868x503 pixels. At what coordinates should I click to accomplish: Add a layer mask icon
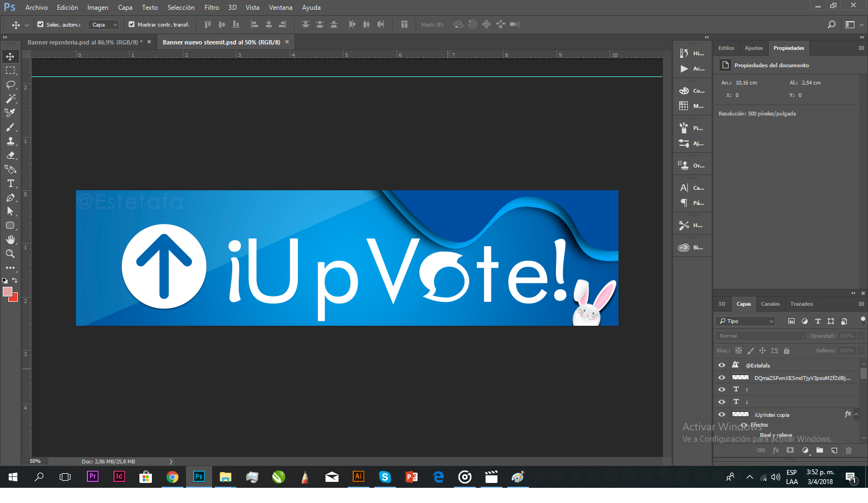790,450
